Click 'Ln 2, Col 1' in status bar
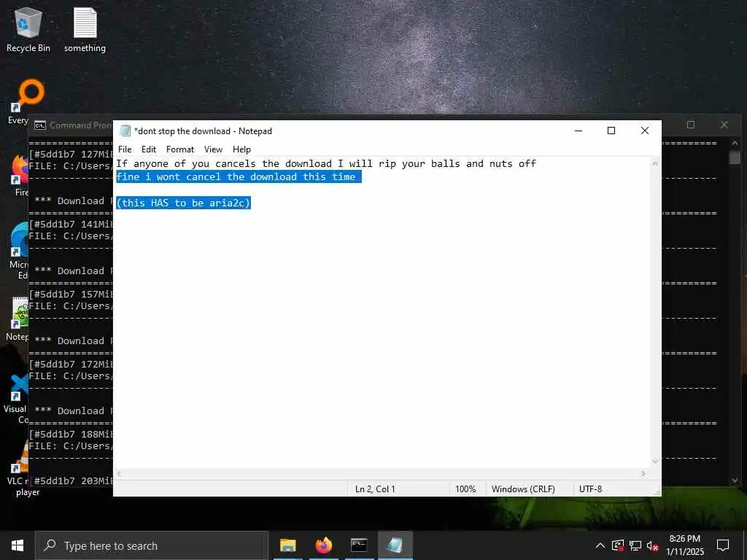747x560 pixels. pyautogui.click(x=375, y=489)
